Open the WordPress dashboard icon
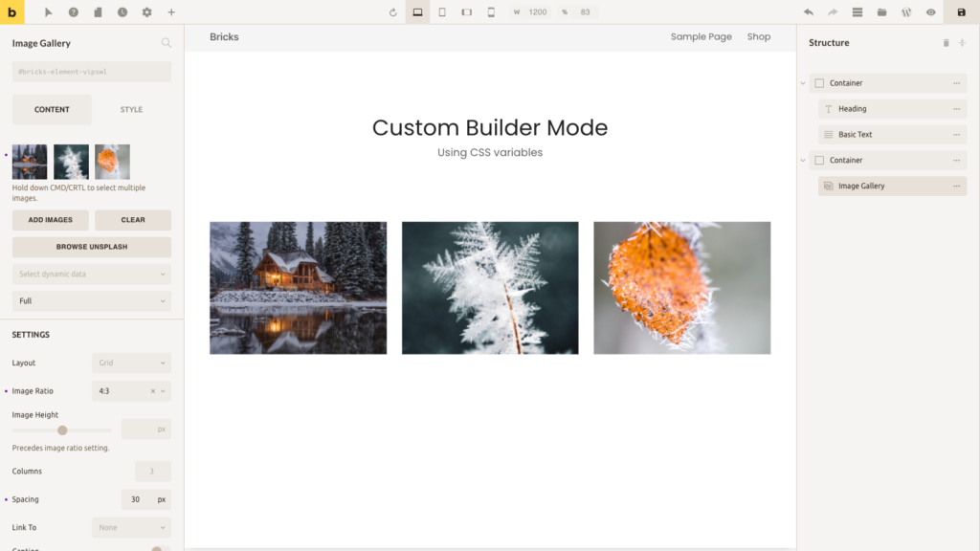The height and width of the screenshot is (551, 980). [x=906, y=12]
